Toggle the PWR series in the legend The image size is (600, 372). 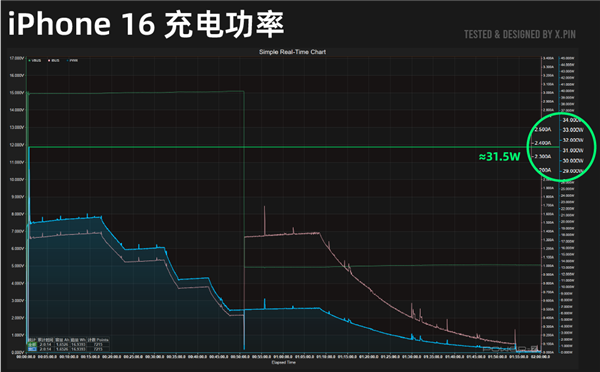point(72,60)
